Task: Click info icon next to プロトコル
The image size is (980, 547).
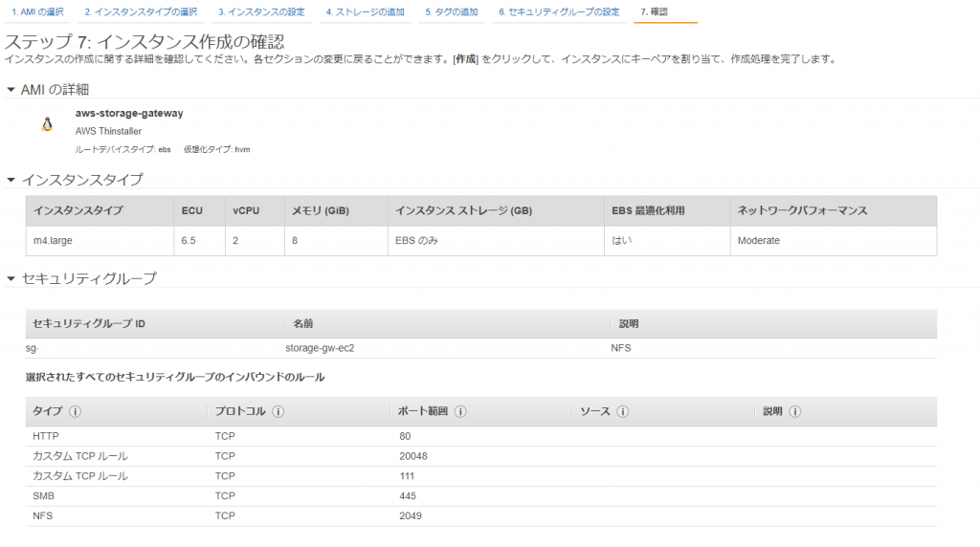Action: click(x=278, y=411)
